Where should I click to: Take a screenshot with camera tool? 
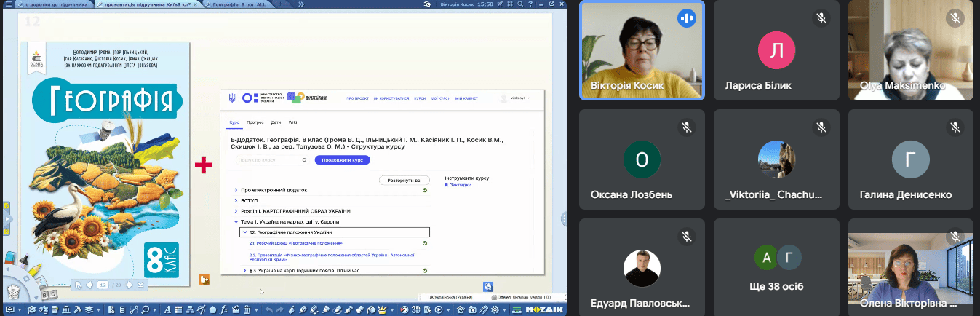click(472, 309)
